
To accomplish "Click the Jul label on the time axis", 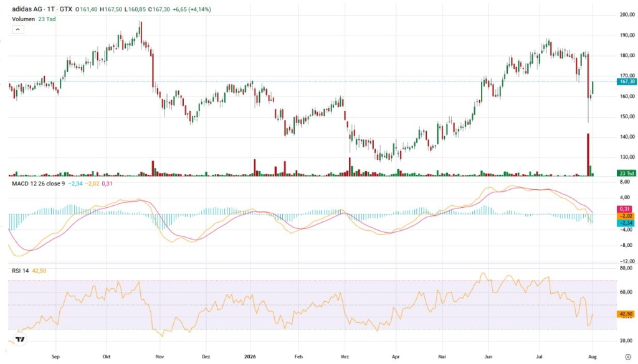I will [x=540, y=357].
